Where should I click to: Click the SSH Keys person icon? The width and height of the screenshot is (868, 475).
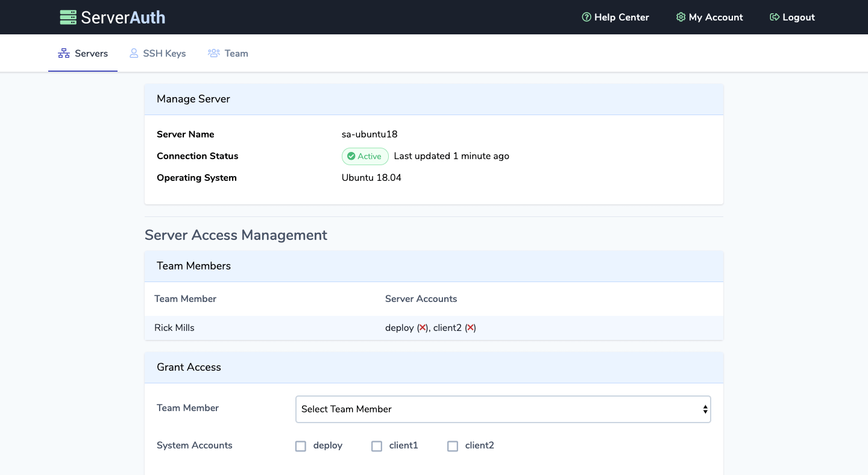(x=133, y=53)
